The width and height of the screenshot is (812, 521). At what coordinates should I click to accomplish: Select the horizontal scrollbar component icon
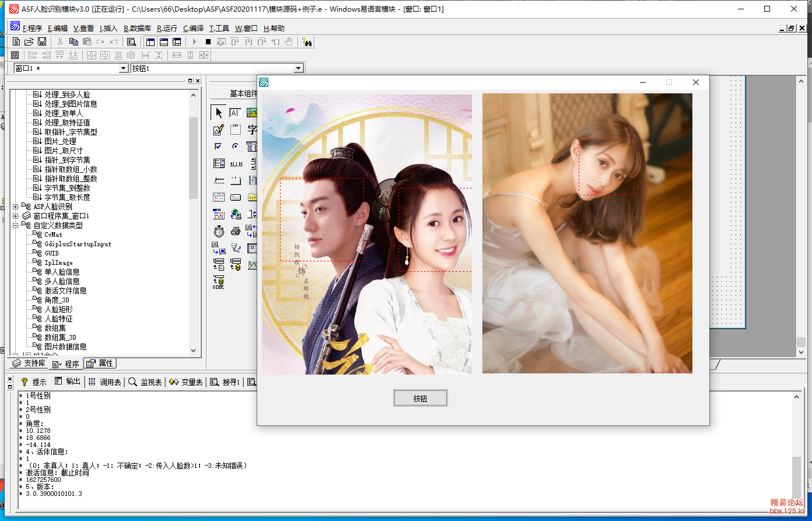coord(235,163)
